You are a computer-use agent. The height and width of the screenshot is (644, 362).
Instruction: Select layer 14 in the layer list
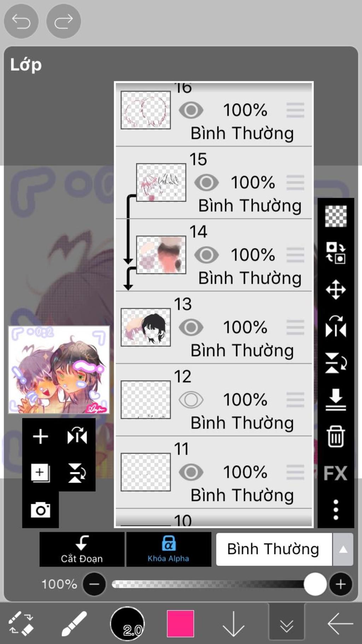(x=214, y=255)
